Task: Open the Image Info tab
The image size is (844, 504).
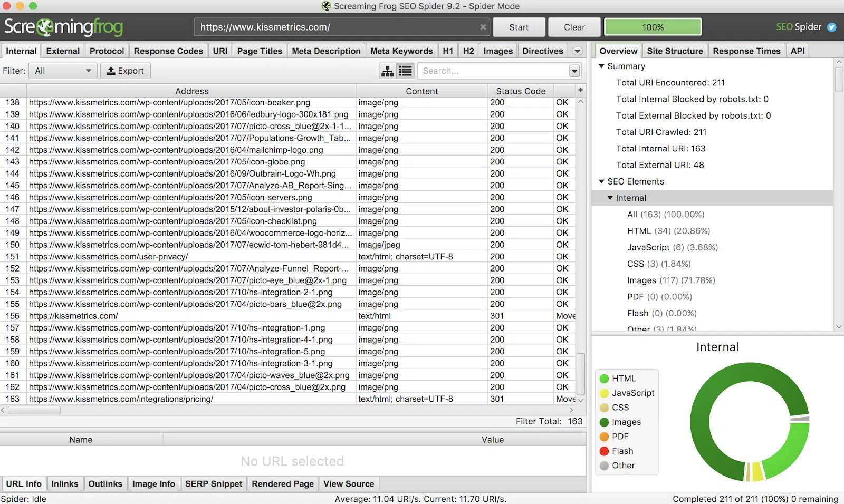Action: [154, 484]
